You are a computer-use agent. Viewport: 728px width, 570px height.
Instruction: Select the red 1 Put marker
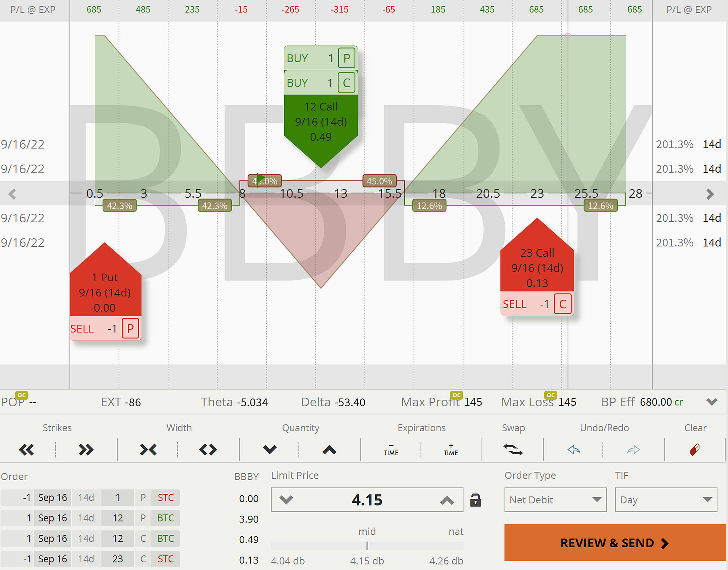point(105,285)
